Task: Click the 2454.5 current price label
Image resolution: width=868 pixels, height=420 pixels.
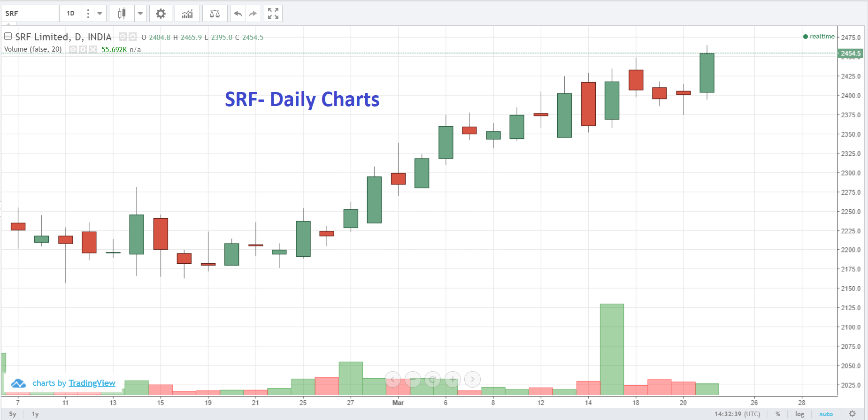Action: (x=850, y=53)
